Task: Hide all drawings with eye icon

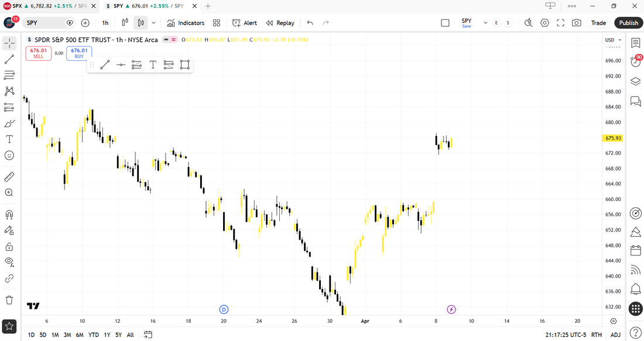Action: (x=9, y=262)
